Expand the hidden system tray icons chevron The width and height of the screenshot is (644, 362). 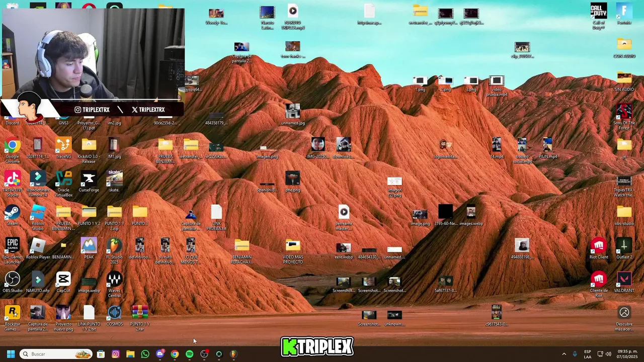point(563,354)
